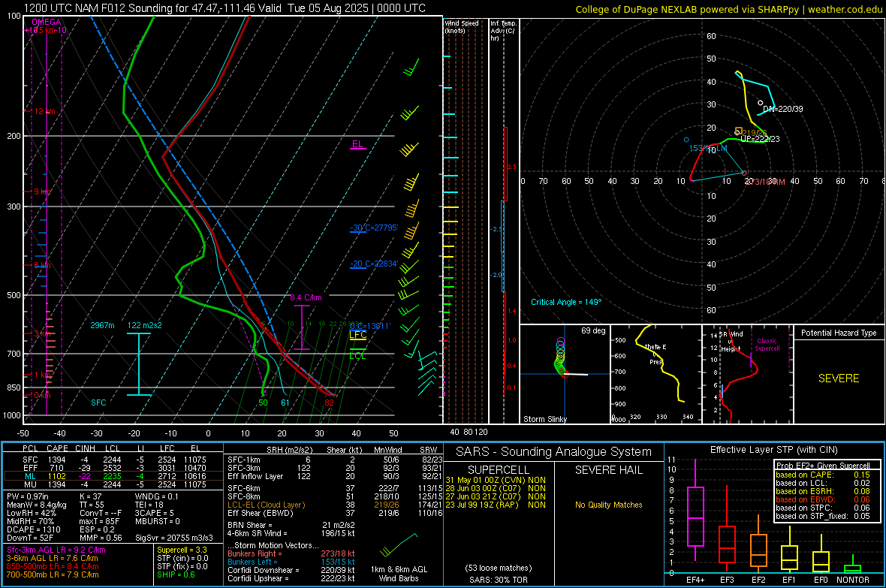Click the 'PW = 0.97in' value
Viewport: 886px width, 588px height.
pos(28,496)
